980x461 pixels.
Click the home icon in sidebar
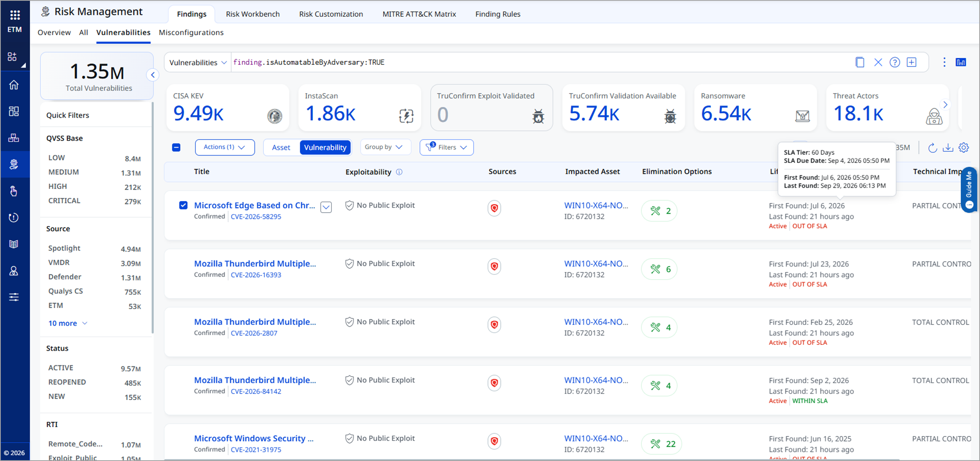pyautogui.click(x=14, y=85)
